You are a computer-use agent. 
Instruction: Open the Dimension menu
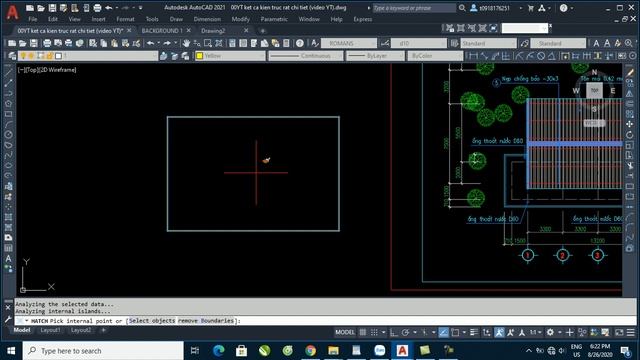click(207, 19)
